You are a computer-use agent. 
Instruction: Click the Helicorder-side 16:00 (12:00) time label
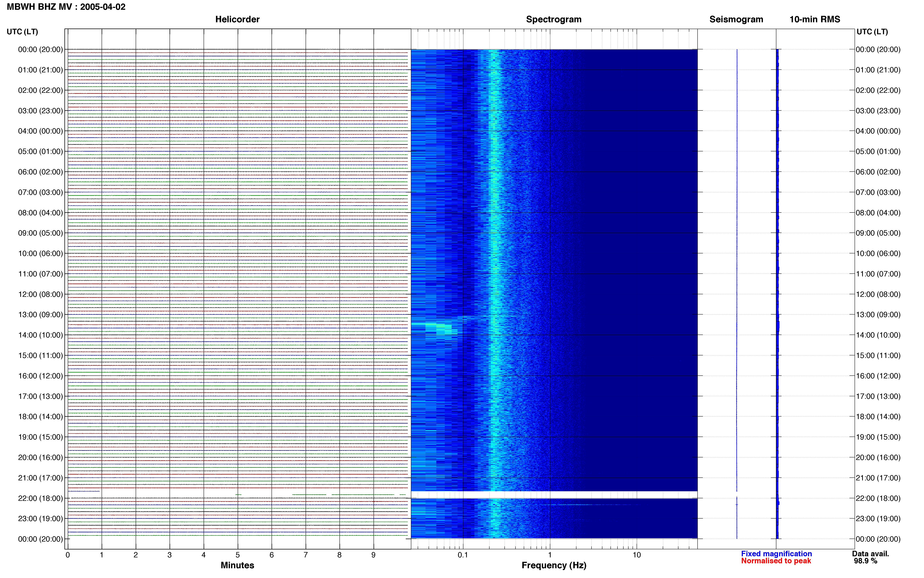click(41, 376)
